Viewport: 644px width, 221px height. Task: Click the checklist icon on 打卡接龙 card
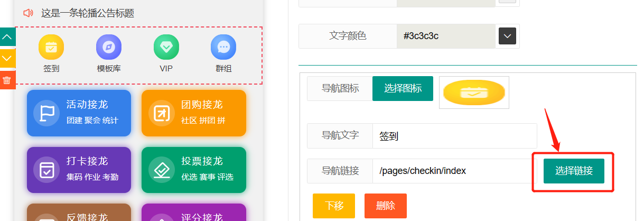48,170
